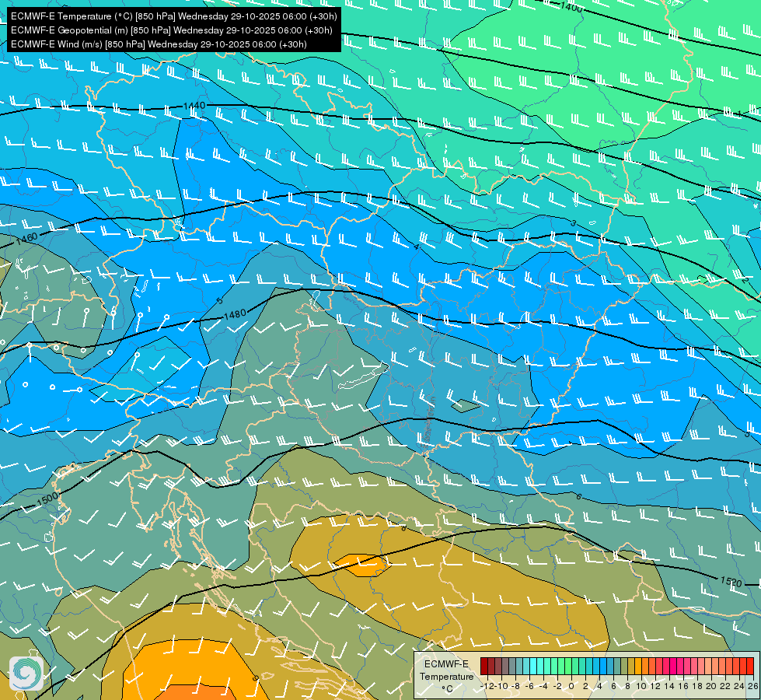Click the 1440 geopotential contour label
The height and width of the screenshot is (700, 761).
pyautogui.click(x=194, y=106)
